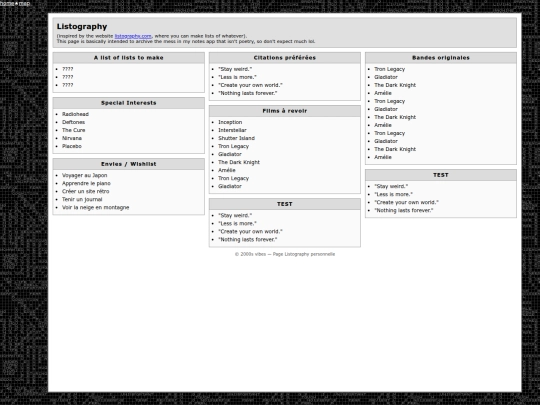This screenshot has width=540, height=405.
Task: Select 'Voyager au Japon' wishlist item
Action: [x=85, y=175]
